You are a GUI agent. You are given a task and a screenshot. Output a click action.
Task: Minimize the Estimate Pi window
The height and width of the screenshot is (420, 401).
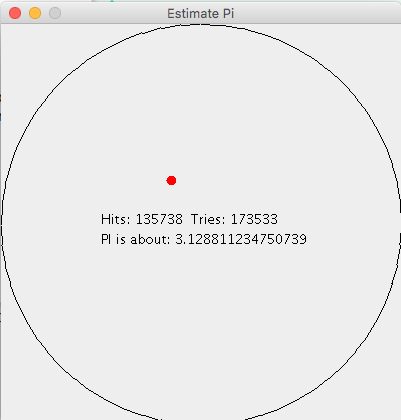click(35, 13)
